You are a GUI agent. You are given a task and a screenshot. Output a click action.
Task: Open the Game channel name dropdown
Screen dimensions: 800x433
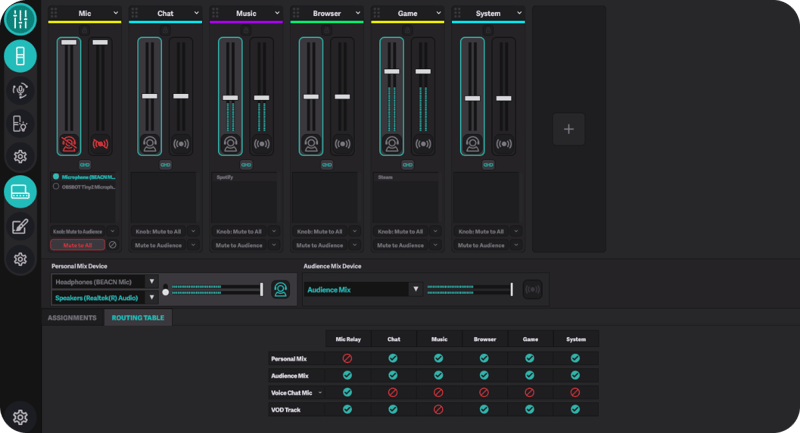pyautogui.click(x=436, y=13)
